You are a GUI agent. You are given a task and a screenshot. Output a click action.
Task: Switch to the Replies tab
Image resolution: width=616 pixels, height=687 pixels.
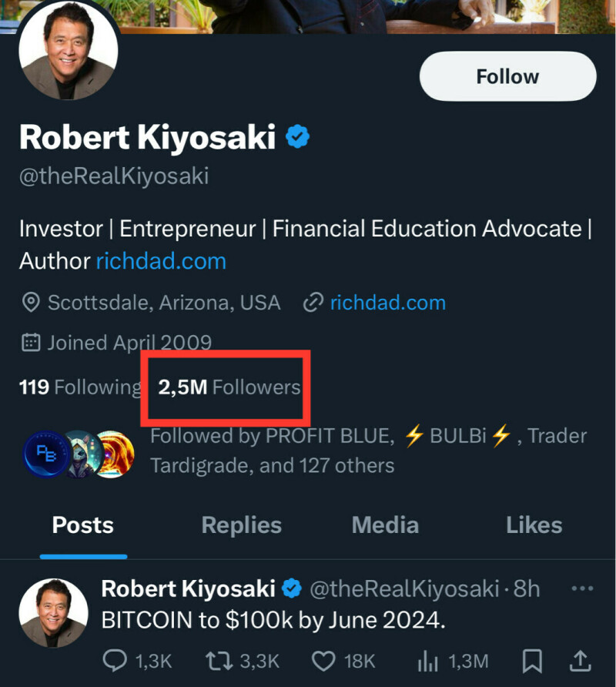click(241, 525)
